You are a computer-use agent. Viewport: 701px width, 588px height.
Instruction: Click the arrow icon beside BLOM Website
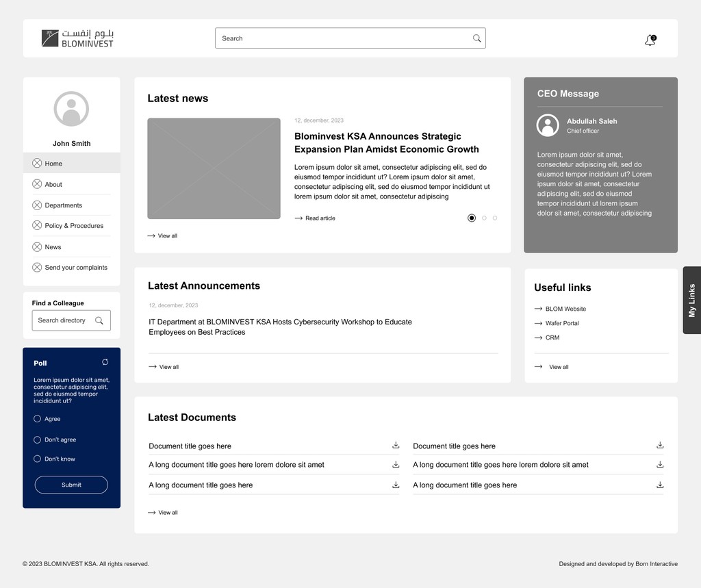538,309
